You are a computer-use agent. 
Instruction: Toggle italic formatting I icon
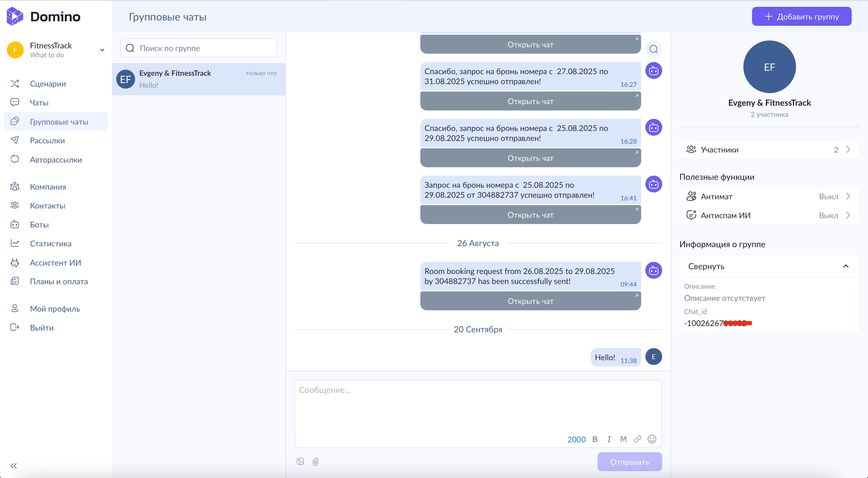(609, 439)
